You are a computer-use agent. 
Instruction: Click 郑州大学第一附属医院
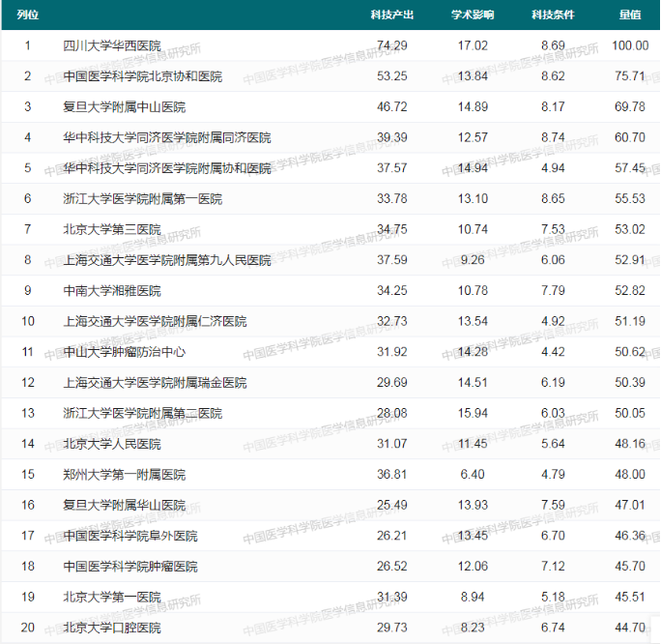pyautogui.click(x=125, y=475)
